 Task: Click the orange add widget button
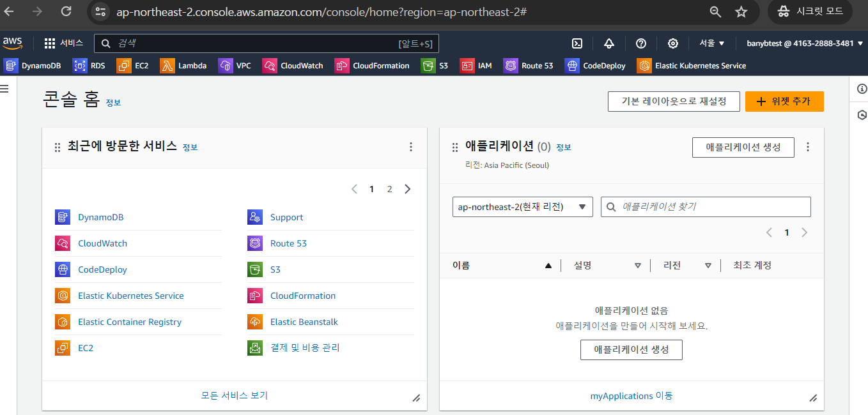784,102
